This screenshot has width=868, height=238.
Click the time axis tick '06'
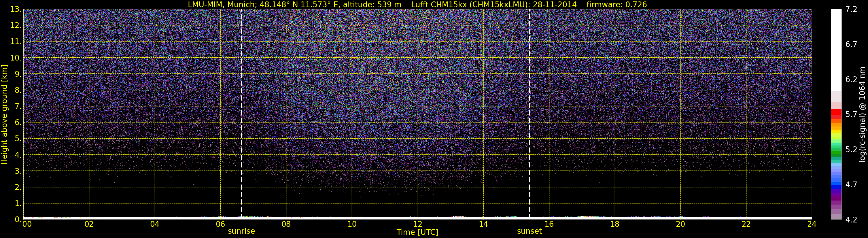[220, 224]
